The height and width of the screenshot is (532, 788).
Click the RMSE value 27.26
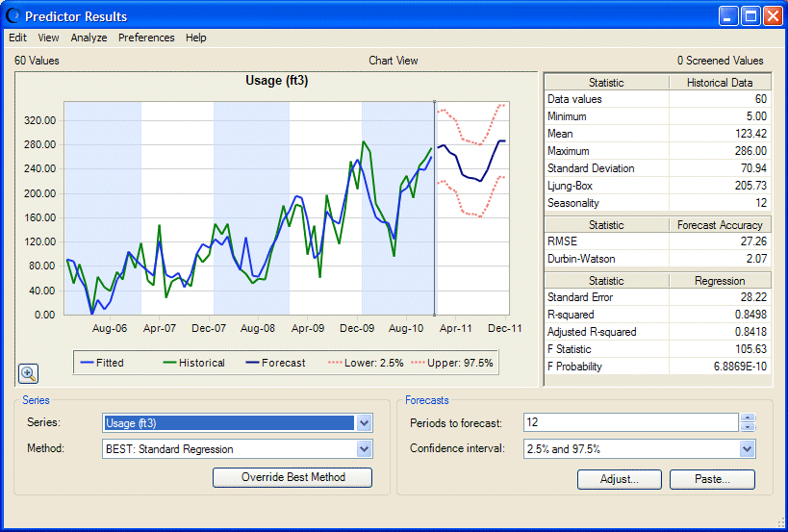(753, 241)
